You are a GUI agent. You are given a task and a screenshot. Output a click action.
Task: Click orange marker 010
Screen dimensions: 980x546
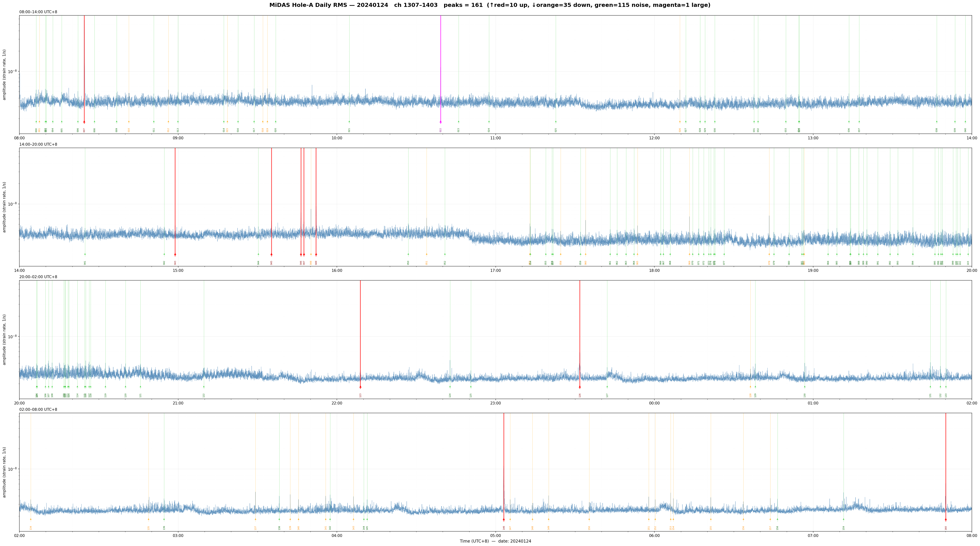[x=129, y=122]
